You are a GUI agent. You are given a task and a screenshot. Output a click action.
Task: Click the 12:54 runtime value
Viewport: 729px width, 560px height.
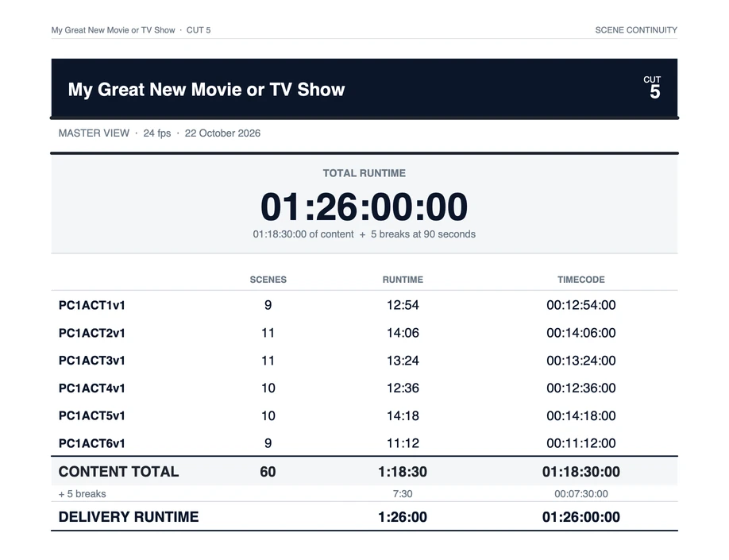point(403,305)
